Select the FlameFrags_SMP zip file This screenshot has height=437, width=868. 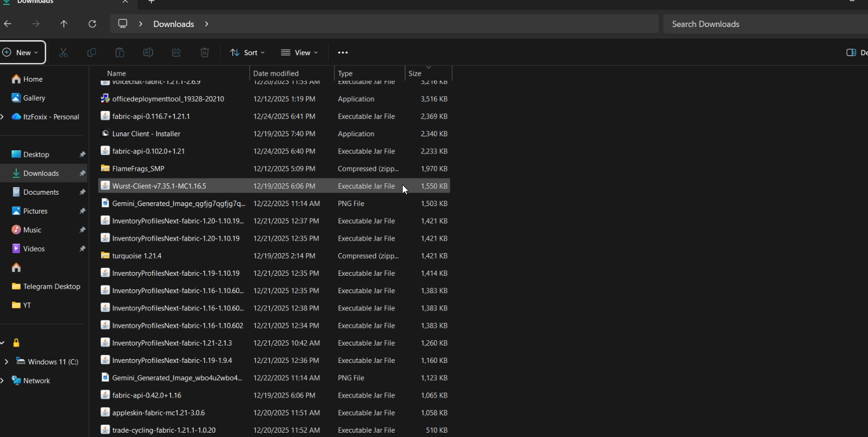[138, 169]
